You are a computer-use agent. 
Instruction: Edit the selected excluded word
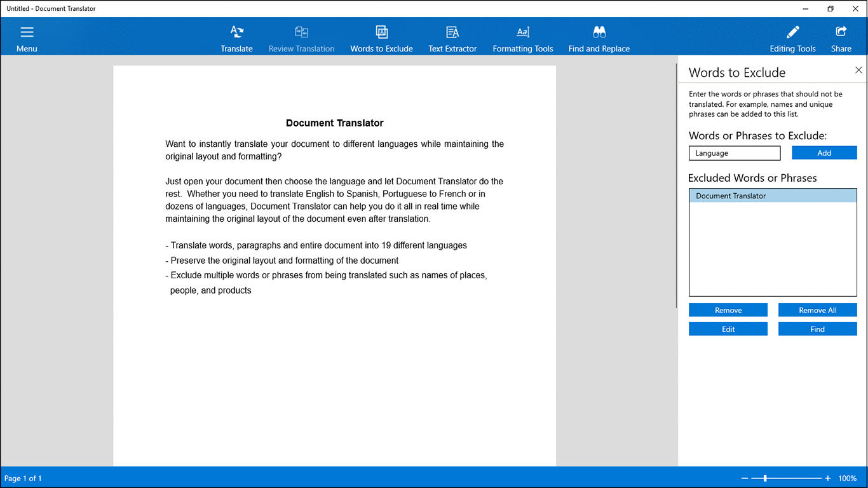(728, 329)
